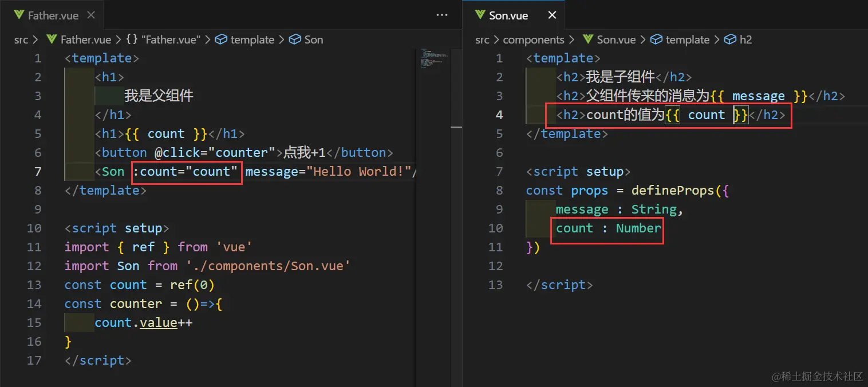
Task: Click 'defineProps' in Son.vue
Action: pos(673,190)
